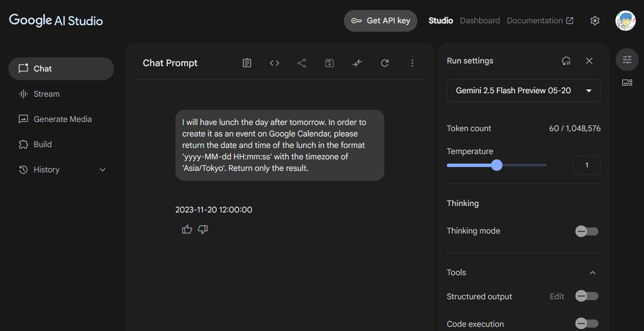Viewport: 644px width, 331px height.
Task: Switch to the Studio tab
Action: pos(441,21)
